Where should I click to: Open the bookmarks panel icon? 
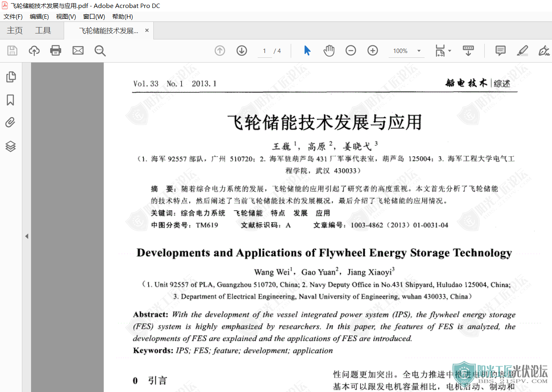point(11,100)
